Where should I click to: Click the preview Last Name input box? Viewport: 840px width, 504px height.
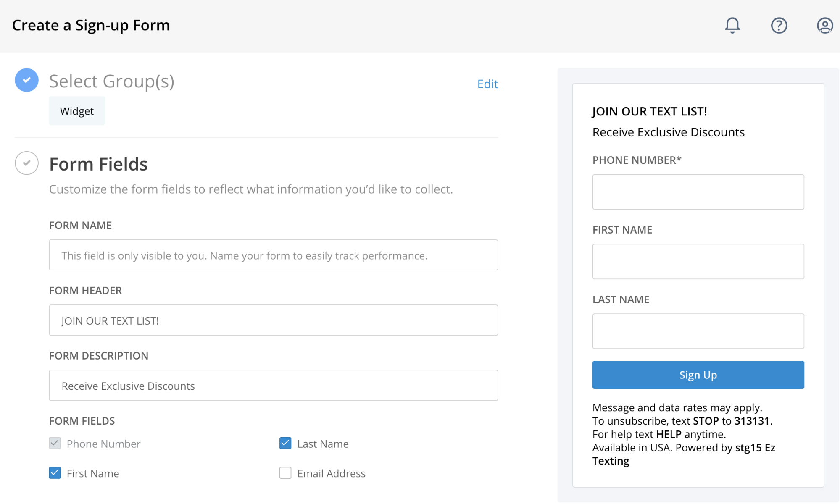[x=698, y=331]
